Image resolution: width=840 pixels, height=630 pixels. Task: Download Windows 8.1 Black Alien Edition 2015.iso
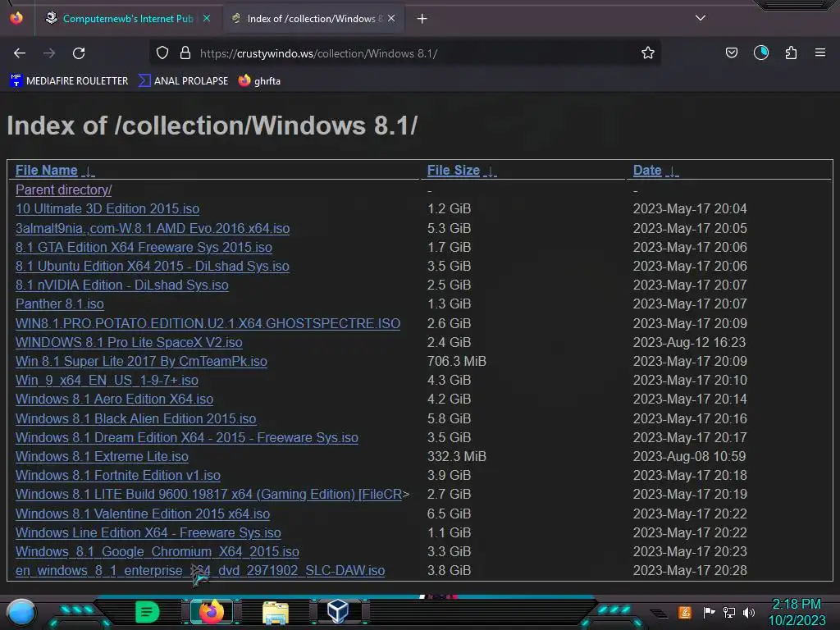pyautogui.click(x=135, y=418)
